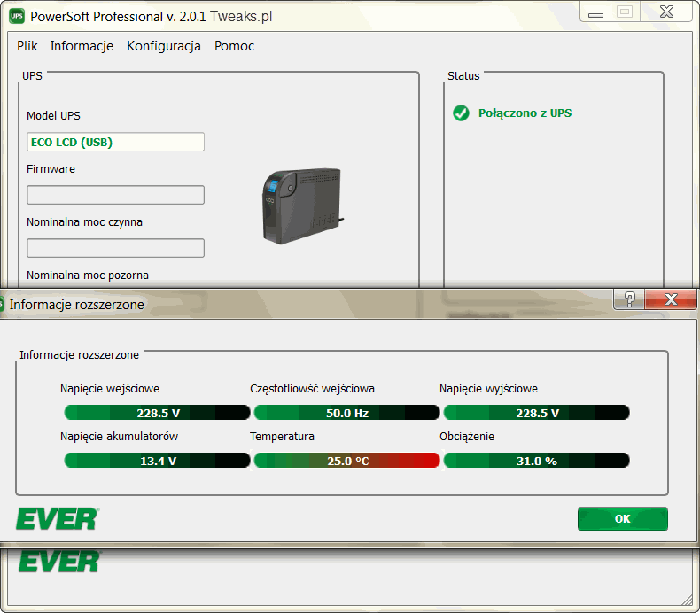Click the Temperatura label
700x613 pixels.
coord(282,436)
